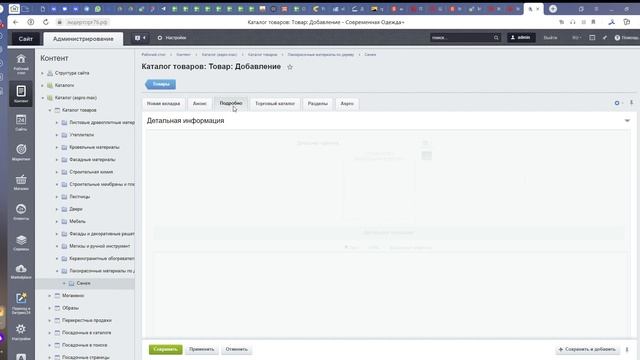Open Настройки link in top bar
The height and width of the screenshot is (360, 640).
pos(172,38)
